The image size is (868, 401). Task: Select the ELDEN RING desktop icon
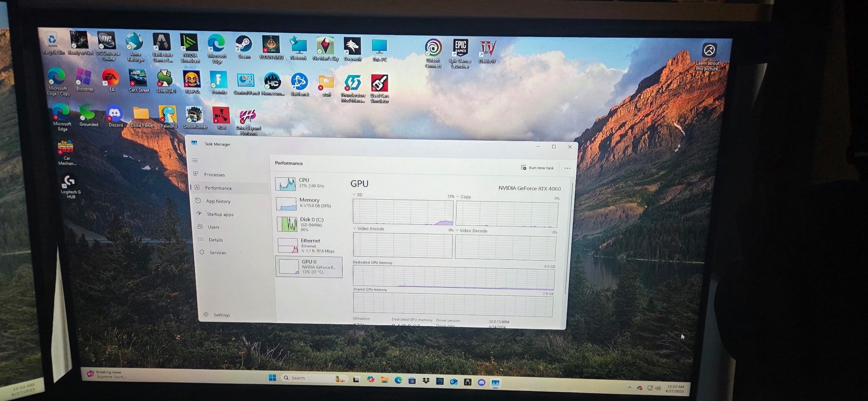coord(271,48)
